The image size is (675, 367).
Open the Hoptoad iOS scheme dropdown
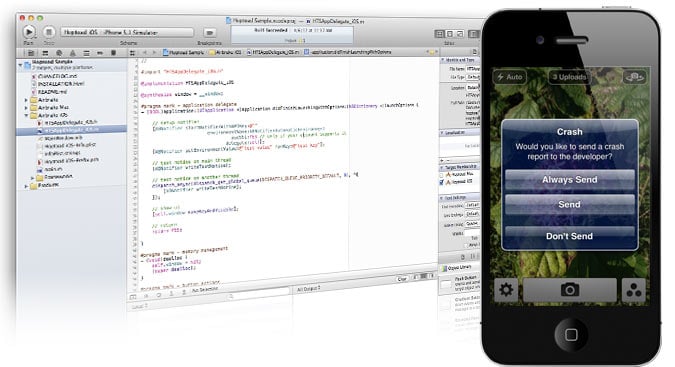coord(127,32)
